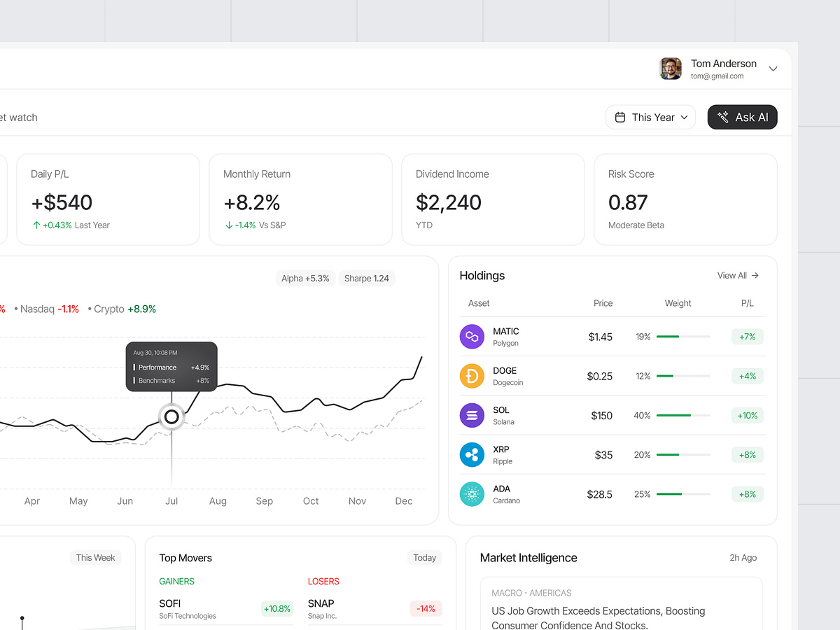840x630 pixels.
Task: Sort holdings by P/L column
Action: coord(747,303)
